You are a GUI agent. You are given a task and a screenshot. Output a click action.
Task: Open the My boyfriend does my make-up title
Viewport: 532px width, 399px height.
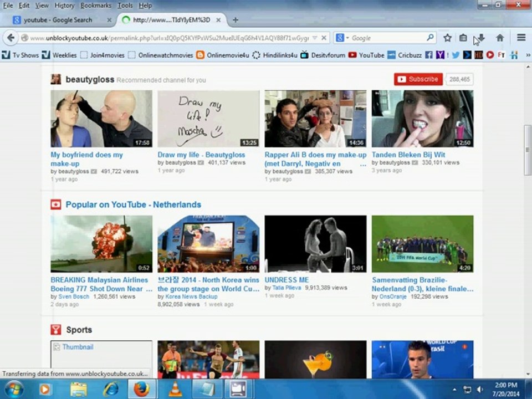click(x=86, y=159)
